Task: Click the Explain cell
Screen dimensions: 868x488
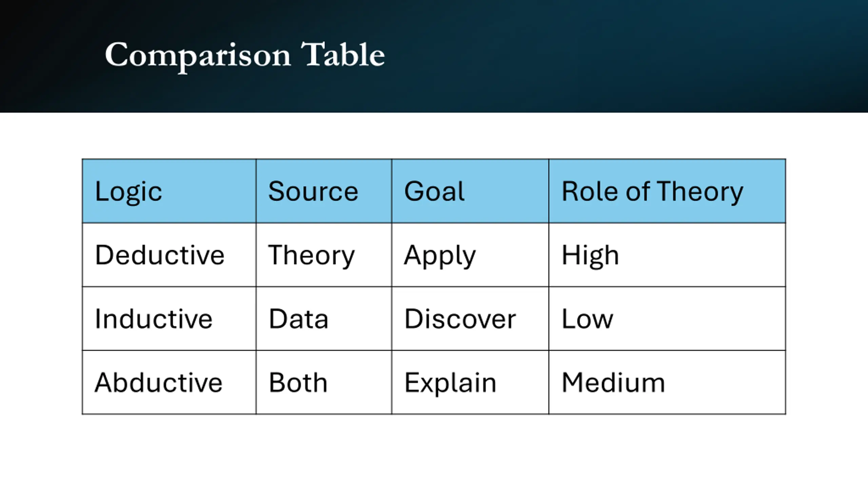Action: click(470, 382)
